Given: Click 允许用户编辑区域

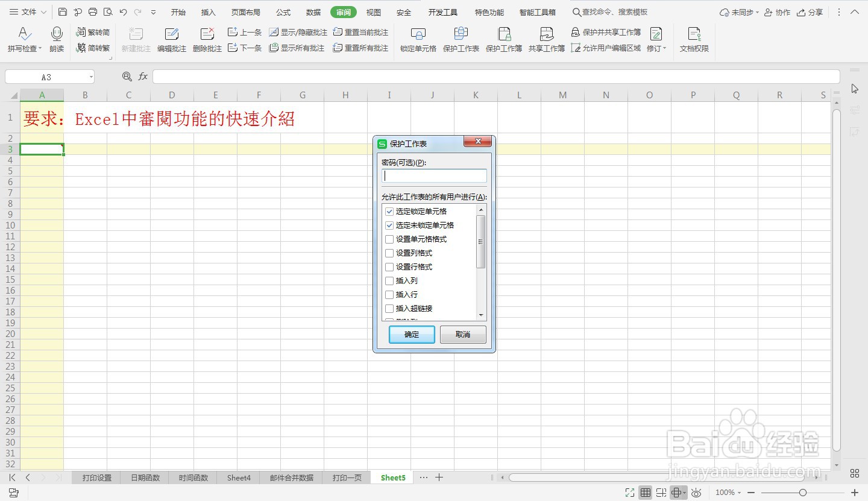Looking at the screenshot, I should 606,48.
